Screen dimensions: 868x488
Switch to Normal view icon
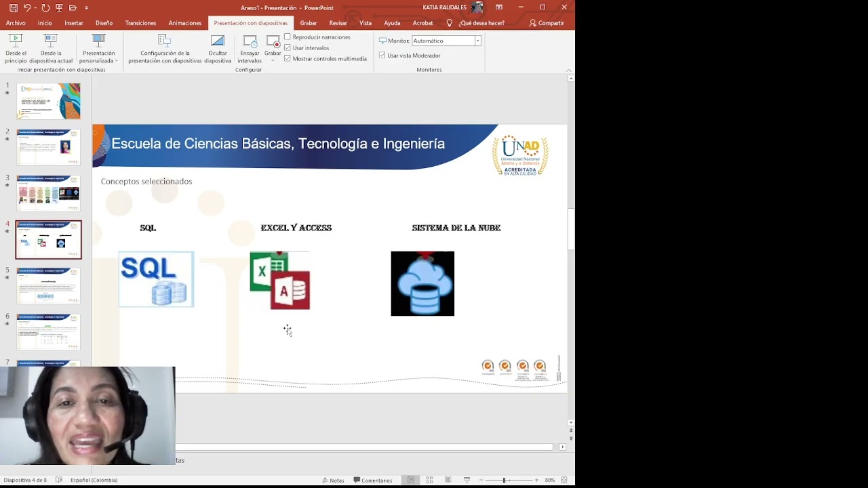tap(410, 480)
